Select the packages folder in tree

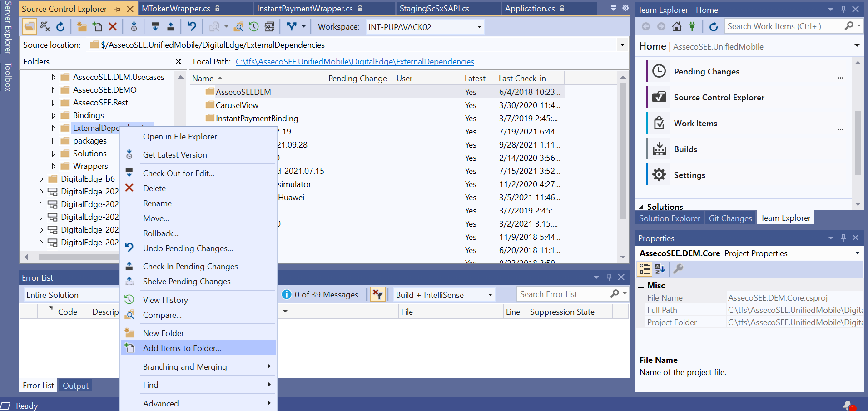tap(90, 141)
